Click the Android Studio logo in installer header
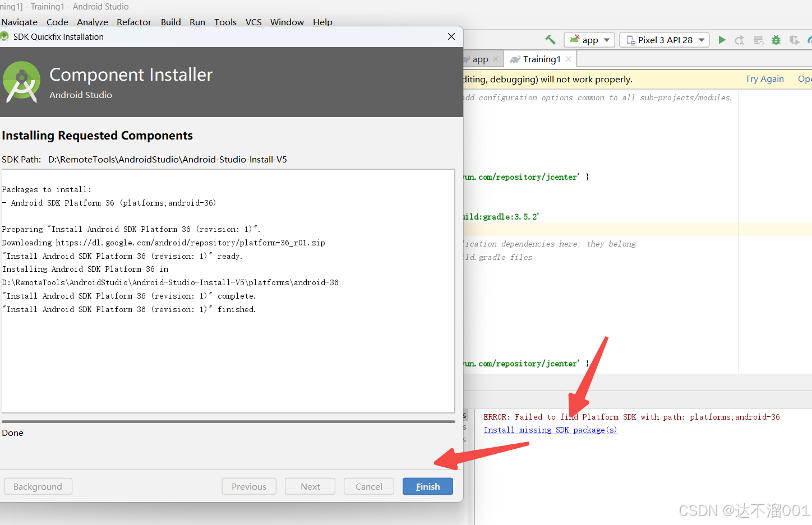 click(21, 82)
